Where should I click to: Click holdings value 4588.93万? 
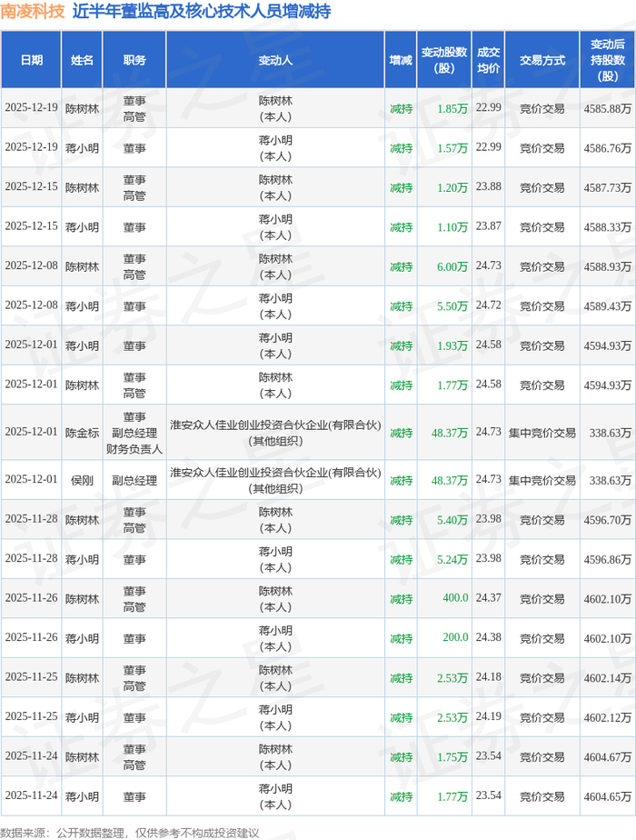point(608,266)
